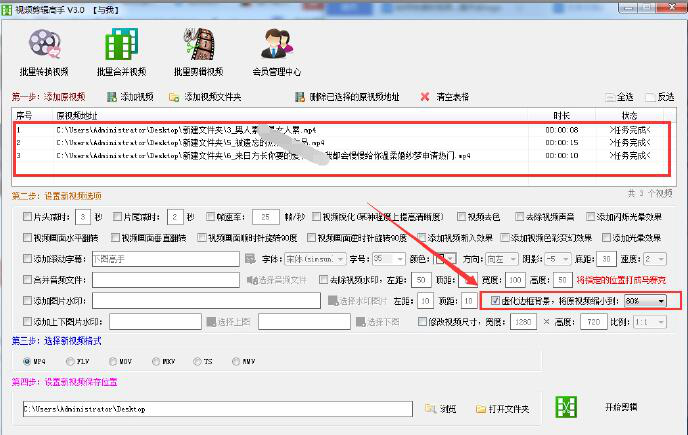Enable 视频画面顺时针旋转90度 checkbox
Screen dimensions: 688x435
click(202, 237)
